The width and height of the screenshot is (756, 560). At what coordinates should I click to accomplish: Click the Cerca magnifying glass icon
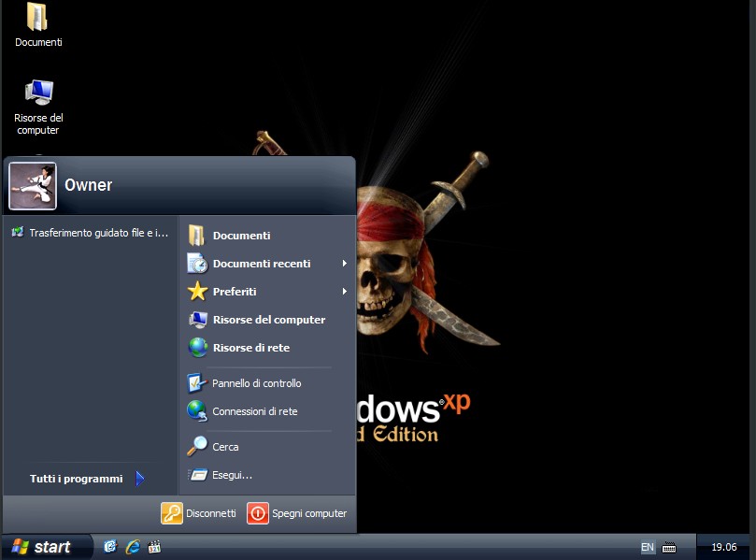[x=197, y=446]
